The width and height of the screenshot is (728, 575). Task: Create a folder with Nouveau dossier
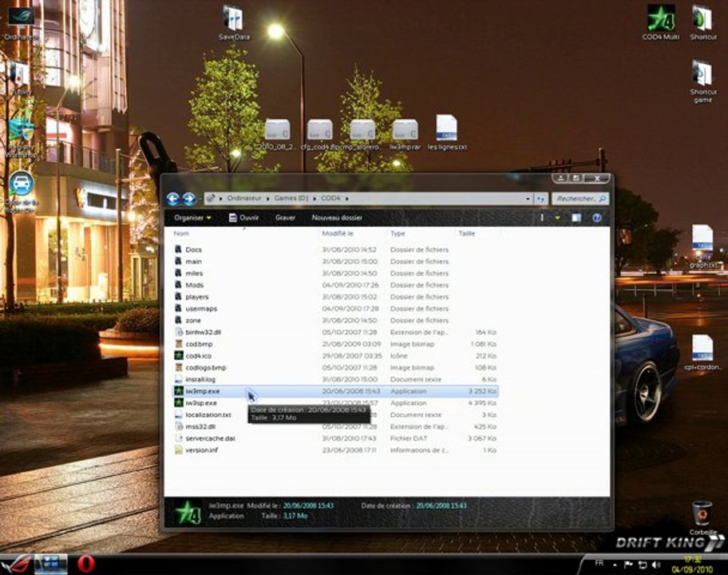coord(337,218)
